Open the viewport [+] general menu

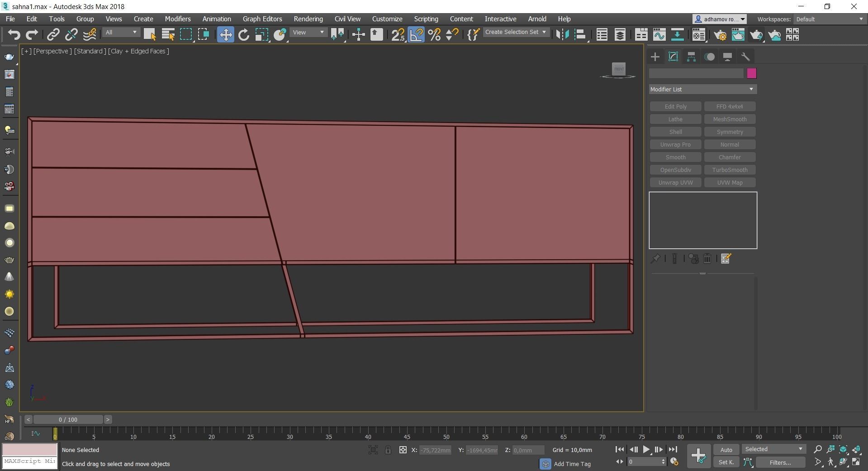pyautogui.click(x=26, y=51)
